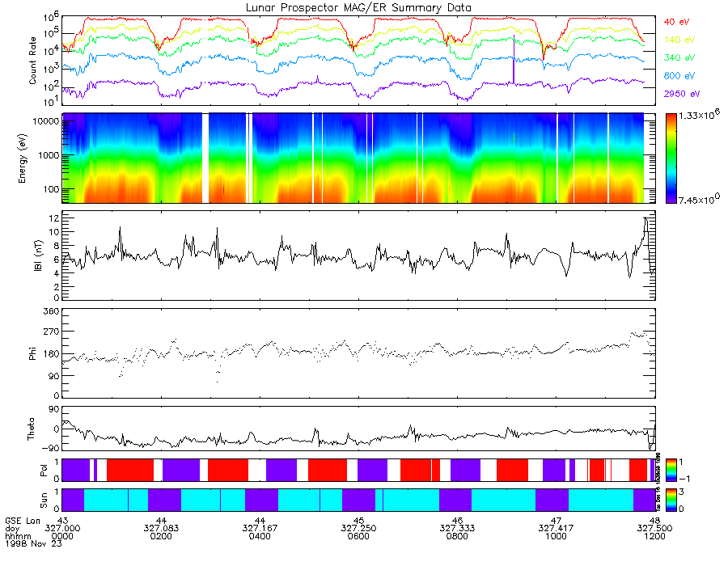728x566 pixels.
Task: Click the 'Sun' row label
Action: point(44,501)
